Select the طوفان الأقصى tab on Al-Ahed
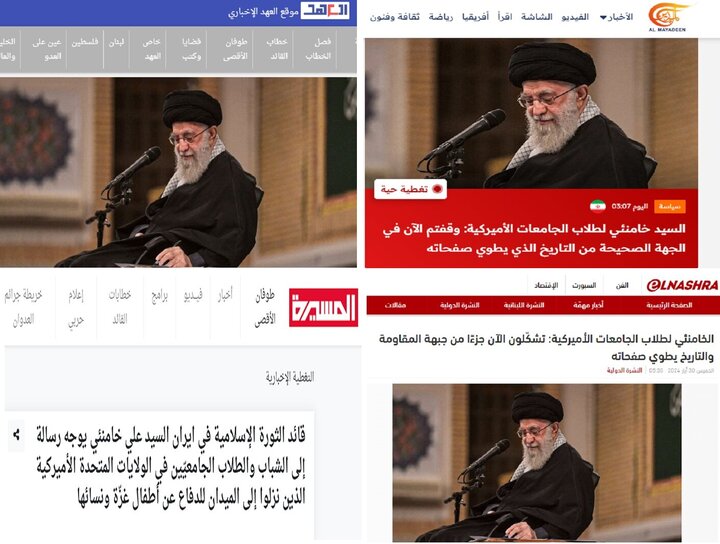The image size is (720, 544). [236, 49]
